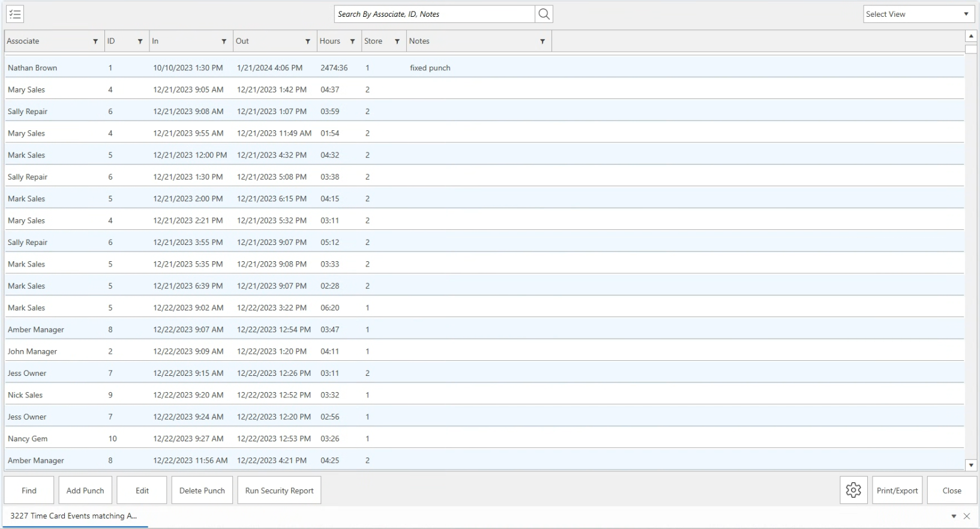The image size is (980, 529).
Task: Click the magnifier search icon
Action: pos(544,14)
